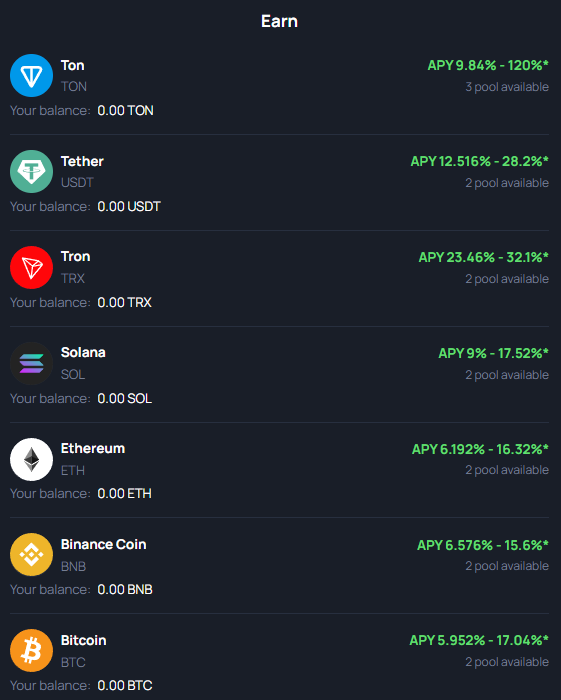Click the 0.00 BTC balance value

[125, 685]
